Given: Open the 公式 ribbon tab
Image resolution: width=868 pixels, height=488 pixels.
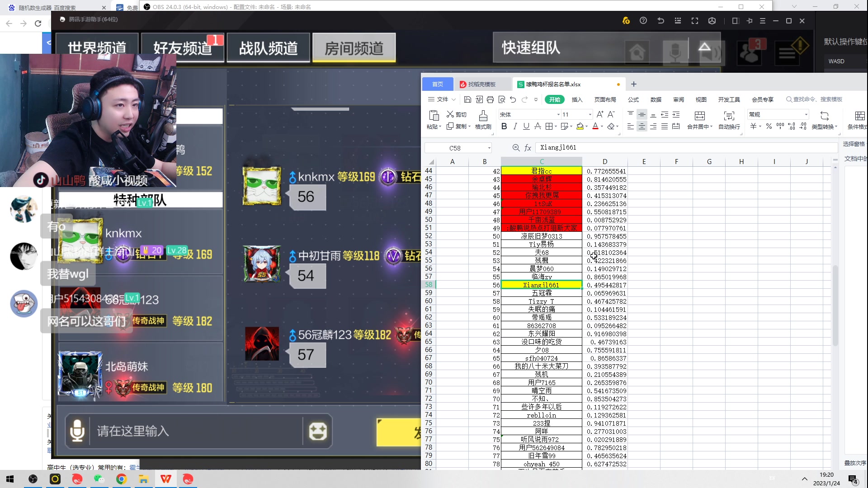Looking at the screenshot, I should click(633, 99).
